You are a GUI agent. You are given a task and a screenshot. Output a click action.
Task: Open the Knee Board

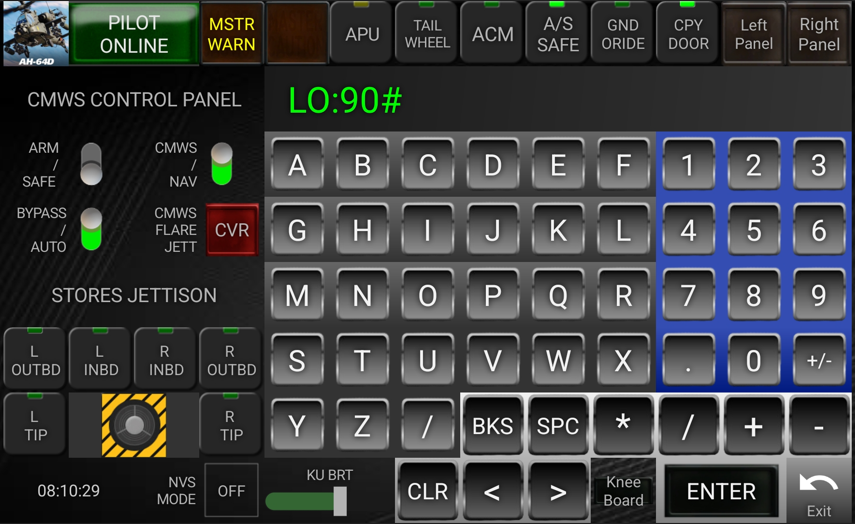pyautogui.click(x=623, y=491)
